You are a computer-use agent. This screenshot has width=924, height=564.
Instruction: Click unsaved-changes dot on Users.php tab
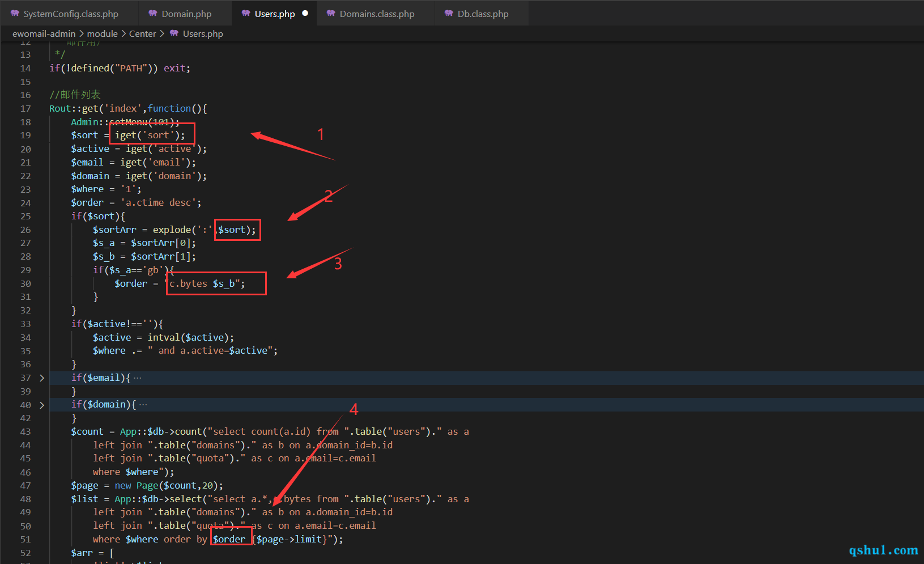click(305, 13)
